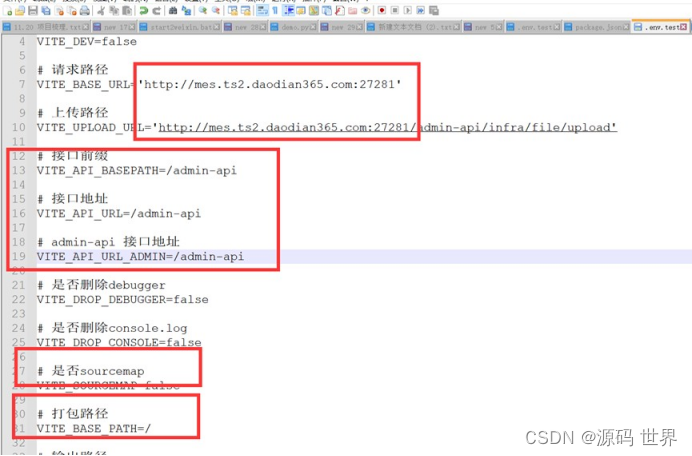Close the package.json tab
This screenshot has height=456, width=692.
coord(626,27)
